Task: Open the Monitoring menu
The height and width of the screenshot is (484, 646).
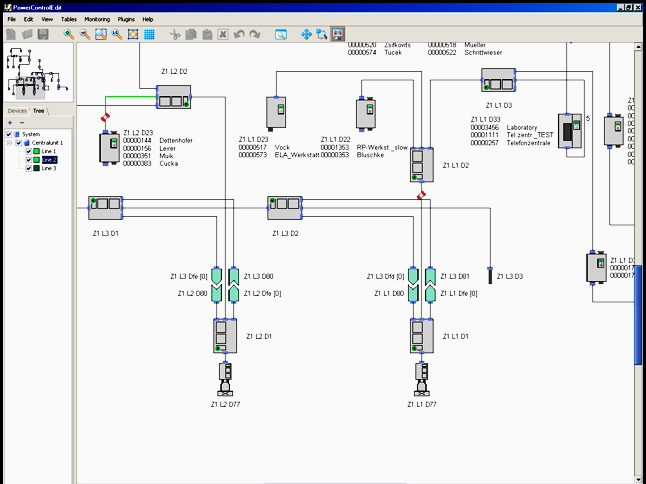Action: [x=98, y=19]
